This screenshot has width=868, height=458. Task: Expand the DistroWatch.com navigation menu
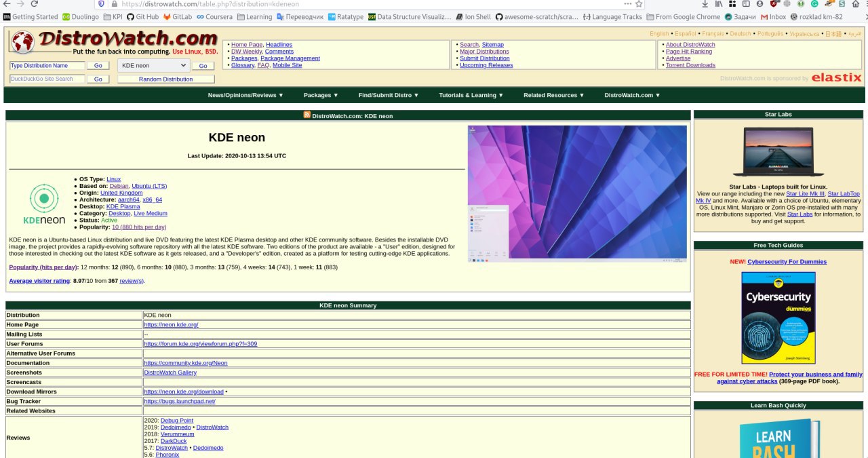[632, 95]
